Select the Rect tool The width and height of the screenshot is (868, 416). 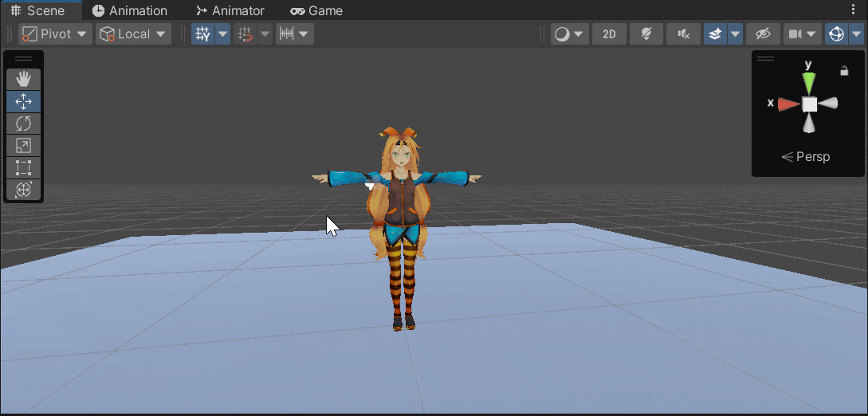[23, 167]
